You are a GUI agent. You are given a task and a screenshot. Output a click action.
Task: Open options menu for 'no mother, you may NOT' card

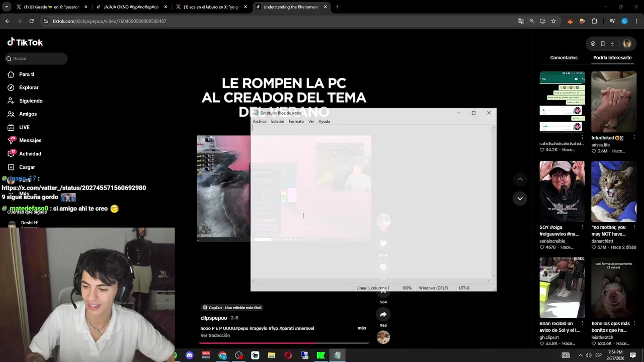point(634,227)
